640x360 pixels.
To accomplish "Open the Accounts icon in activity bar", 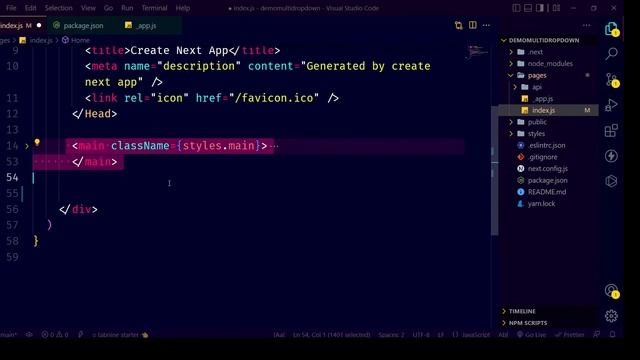I will click(x=611, y=291).
